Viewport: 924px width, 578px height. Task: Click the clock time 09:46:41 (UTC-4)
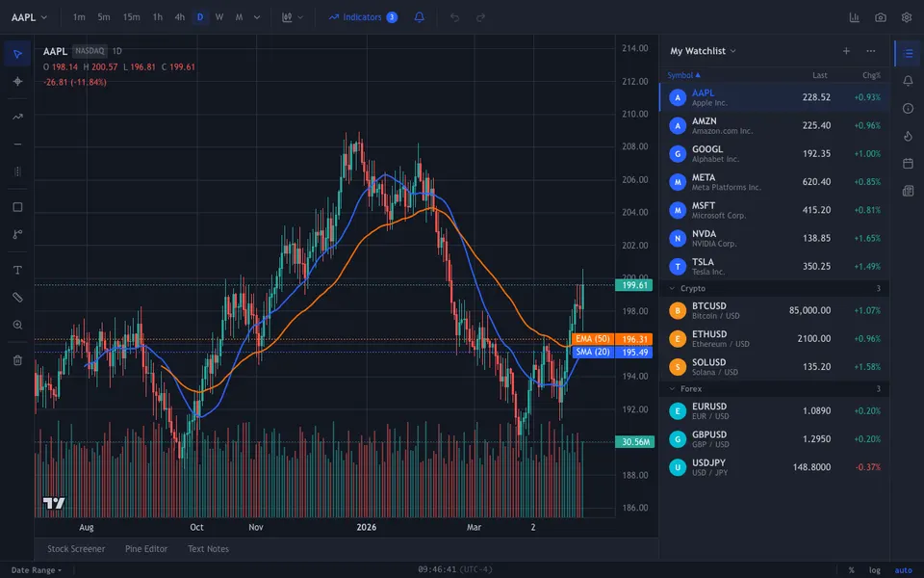[x=455, y=569]
